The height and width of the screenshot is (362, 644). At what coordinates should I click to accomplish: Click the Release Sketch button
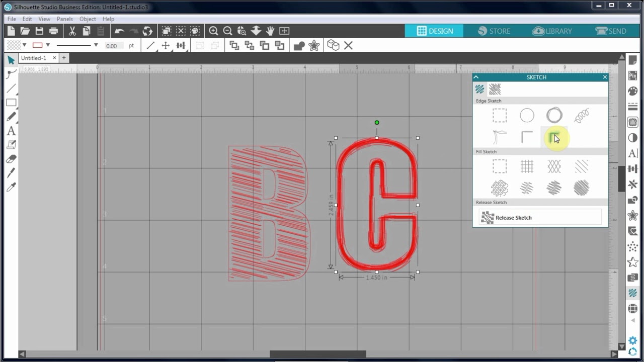(539, 217)
